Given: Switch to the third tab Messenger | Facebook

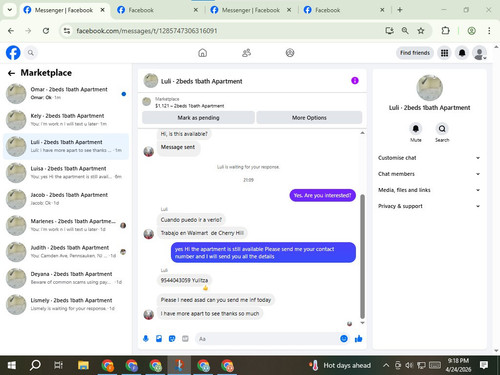Looking at the screenshot, I should point(251,10).
